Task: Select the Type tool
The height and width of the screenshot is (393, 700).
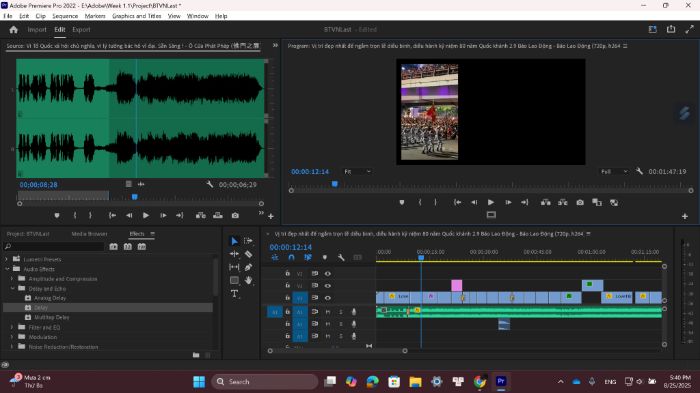Action: 234,293
